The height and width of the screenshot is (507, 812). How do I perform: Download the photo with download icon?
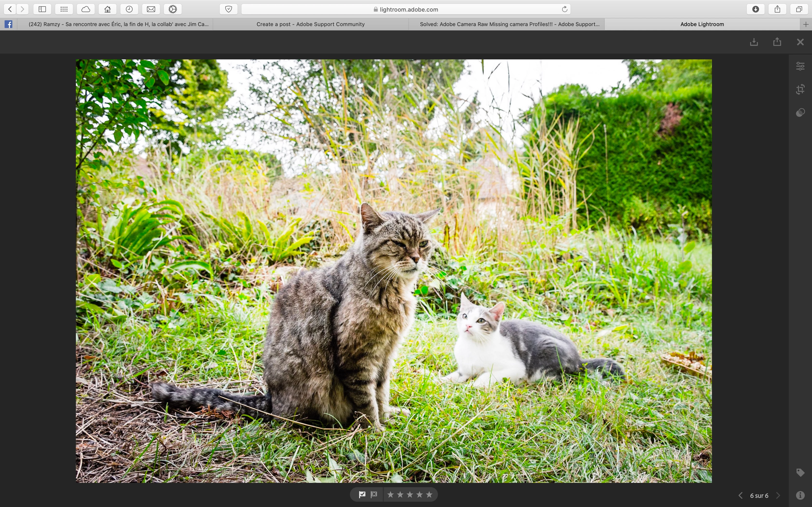click(x=754, y=42)
